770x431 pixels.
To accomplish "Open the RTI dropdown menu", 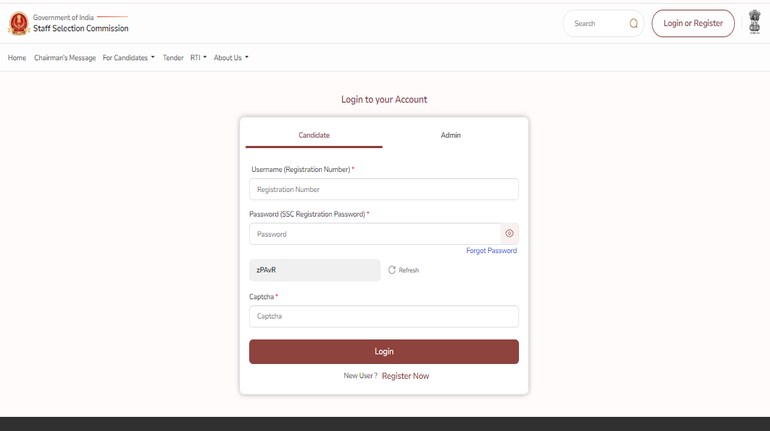I will (198, 58).
